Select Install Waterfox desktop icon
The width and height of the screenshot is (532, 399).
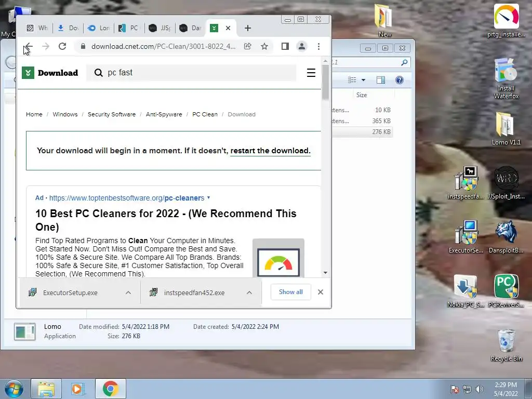pos(506,79)
